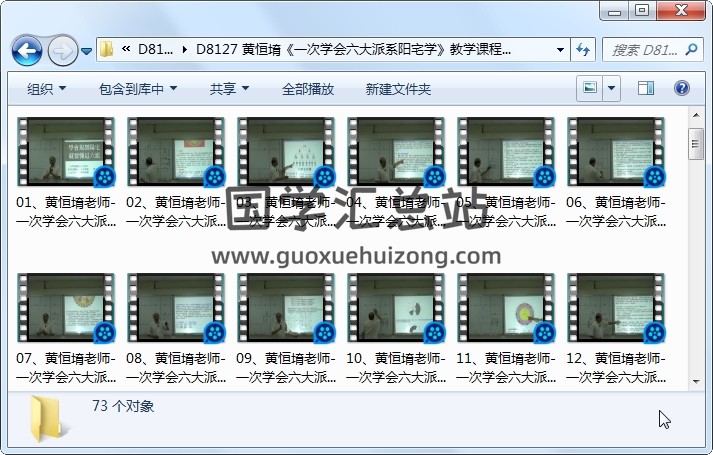
Task: Select the video thumbnail numbered 03
Action: [286, 152]
